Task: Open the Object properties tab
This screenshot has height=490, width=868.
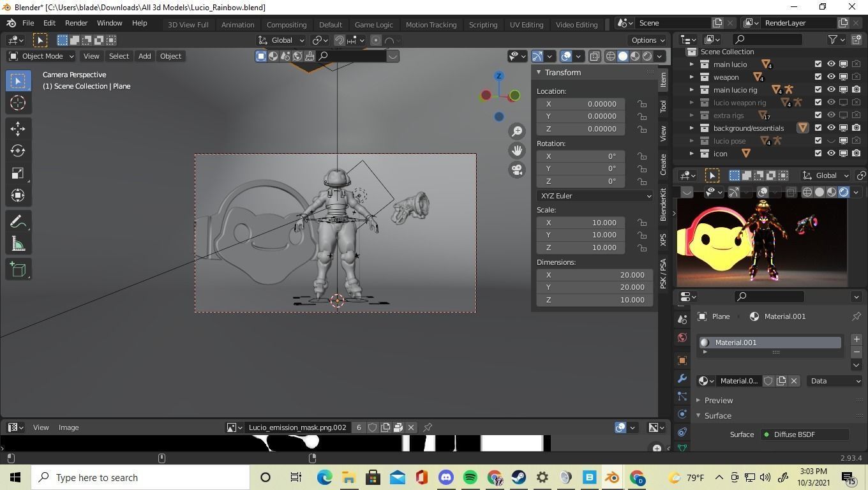Action: [x=682, y=360]
